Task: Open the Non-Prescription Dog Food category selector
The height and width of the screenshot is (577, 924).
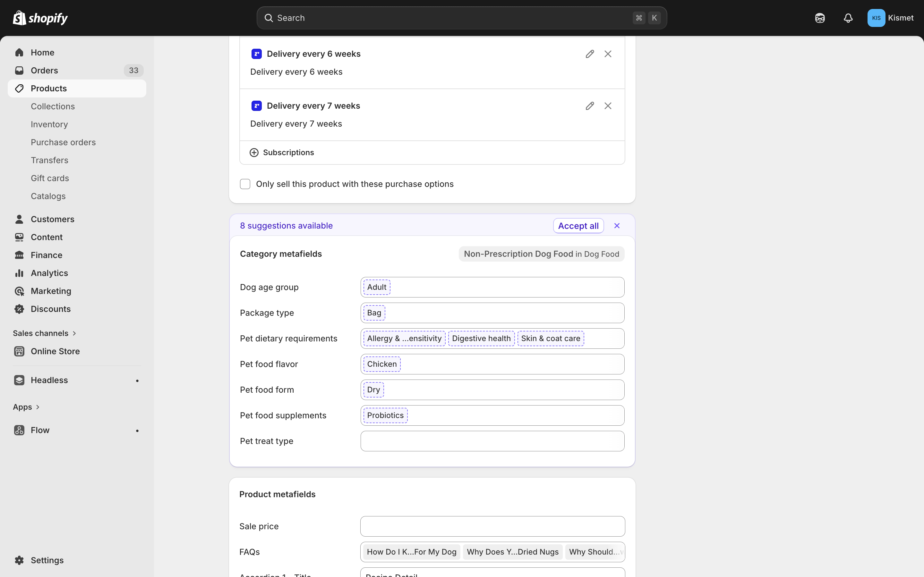Action: 541,254
